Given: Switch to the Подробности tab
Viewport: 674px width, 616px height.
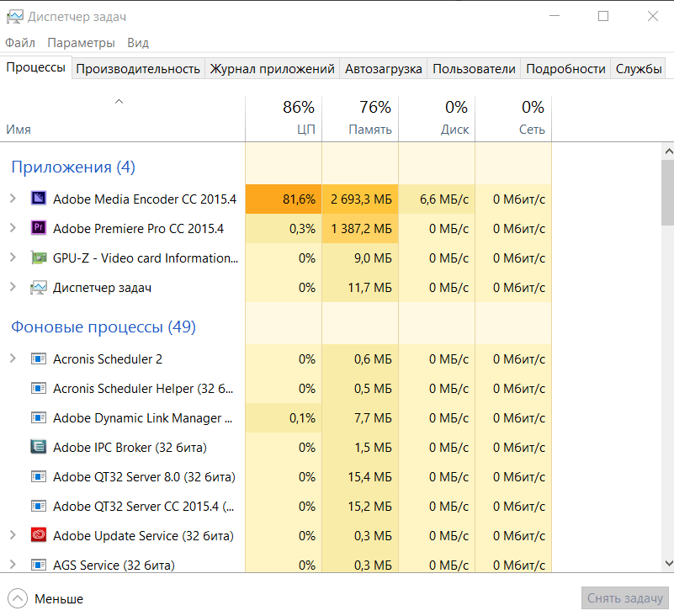Looking at the screenshot, I should [565, 69].
